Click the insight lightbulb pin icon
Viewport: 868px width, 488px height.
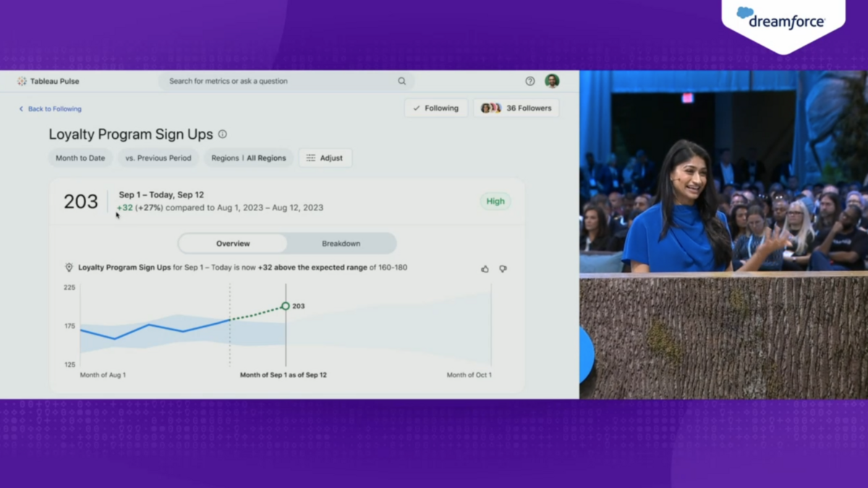click(x=69, y=267)
